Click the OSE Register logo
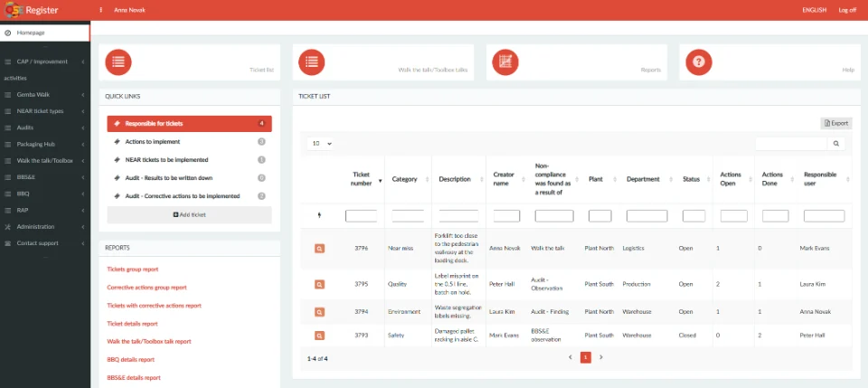Viewport: 868px width, 388px height. [31, 10]
